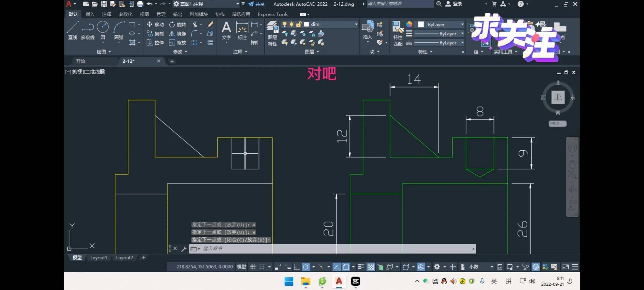Open the 视图 ribbon tab
The height and width of the screenshot is (290, 644).
[x=144, y=14]
